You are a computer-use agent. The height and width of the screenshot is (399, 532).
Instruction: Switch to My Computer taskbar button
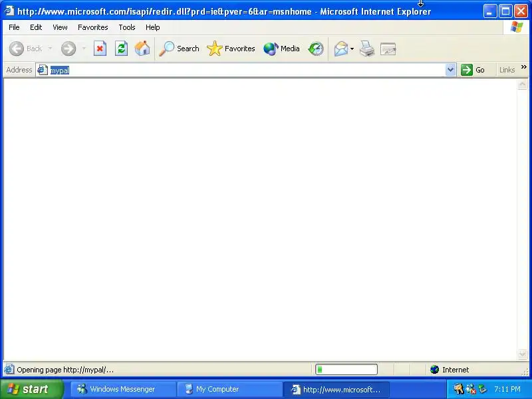(229, 389)
